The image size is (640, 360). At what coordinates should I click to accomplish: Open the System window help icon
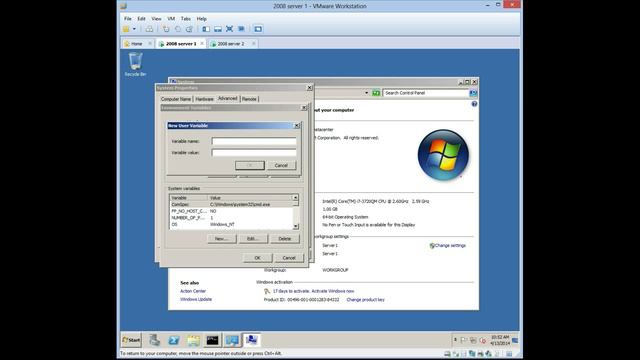coord(474,104)
